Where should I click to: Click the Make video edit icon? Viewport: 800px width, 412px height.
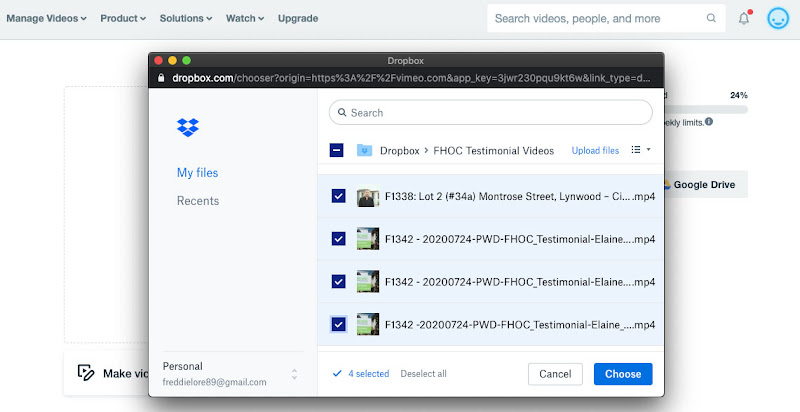[86, 373]
